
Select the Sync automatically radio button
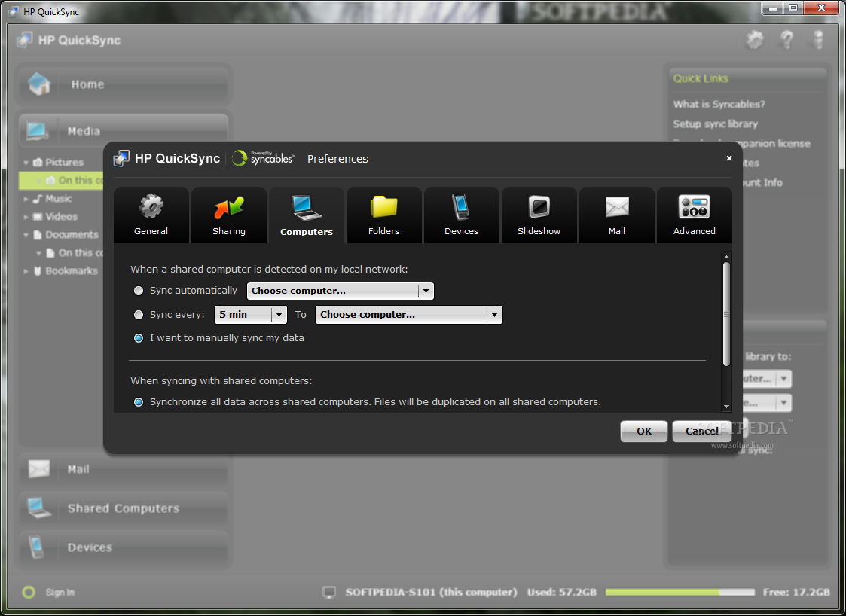pyautogui.click(x=139, y=291)
